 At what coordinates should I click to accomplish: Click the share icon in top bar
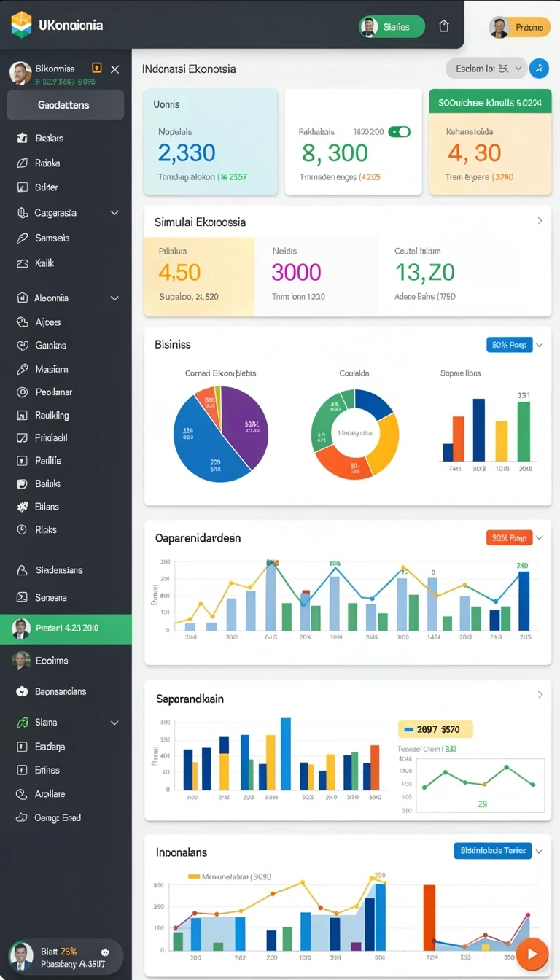tap(444, 26)
